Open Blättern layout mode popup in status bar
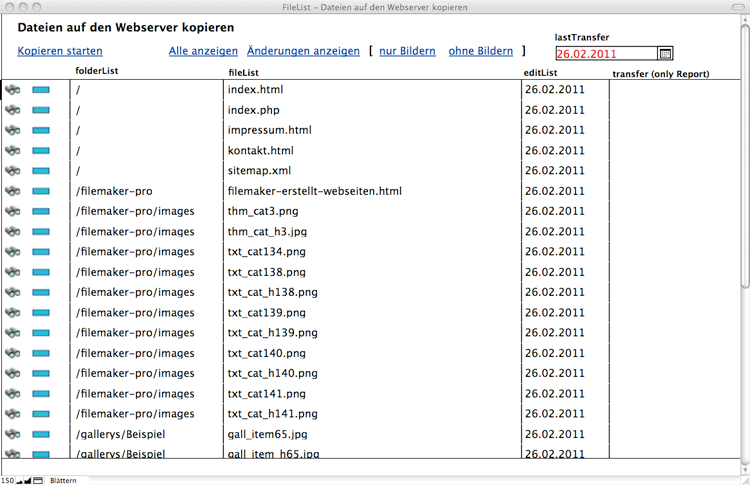This screenshot has width=750, height=485. pyautogui.click(x=68, y=480)
